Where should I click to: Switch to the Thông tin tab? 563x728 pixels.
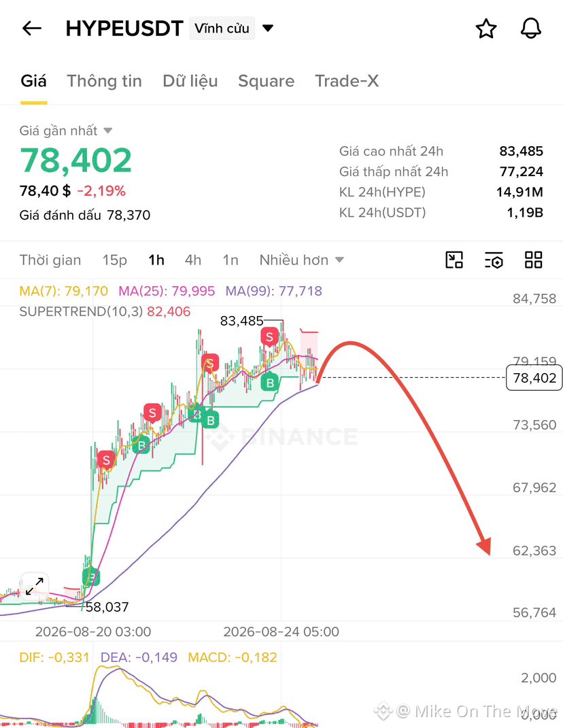click(104, 82)
